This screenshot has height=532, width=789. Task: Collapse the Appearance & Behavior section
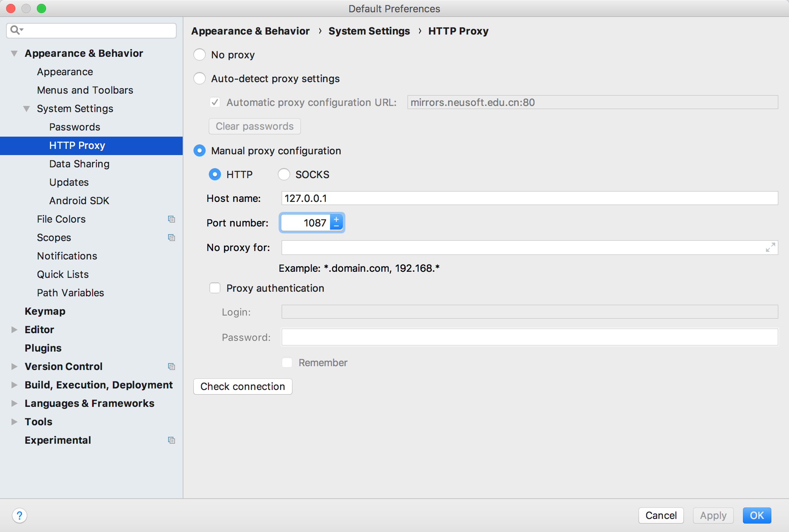(14, 53)
